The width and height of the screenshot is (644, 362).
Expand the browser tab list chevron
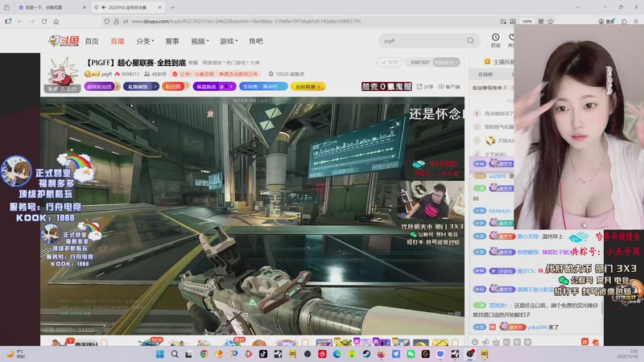pos(577,7)
